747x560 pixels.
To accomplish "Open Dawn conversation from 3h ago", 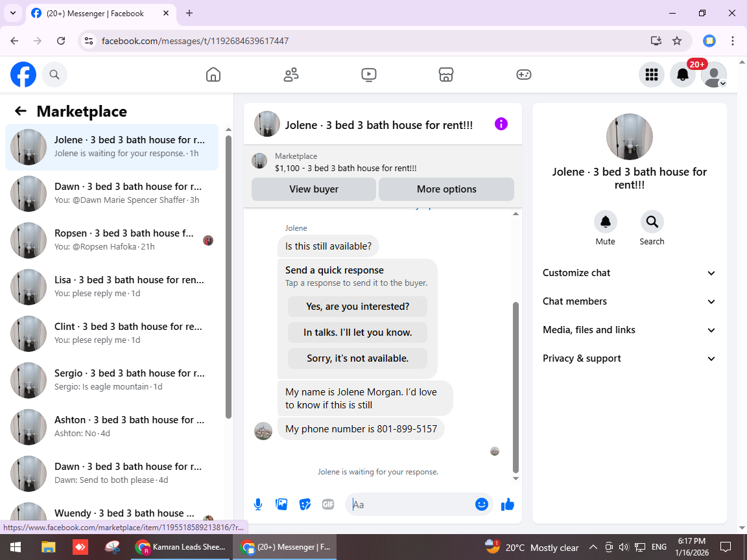I will 112,193.
